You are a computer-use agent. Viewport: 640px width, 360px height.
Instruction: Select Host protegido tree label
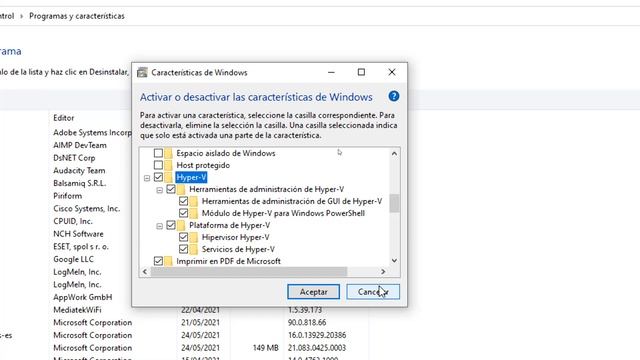click(x=203, y=165)
